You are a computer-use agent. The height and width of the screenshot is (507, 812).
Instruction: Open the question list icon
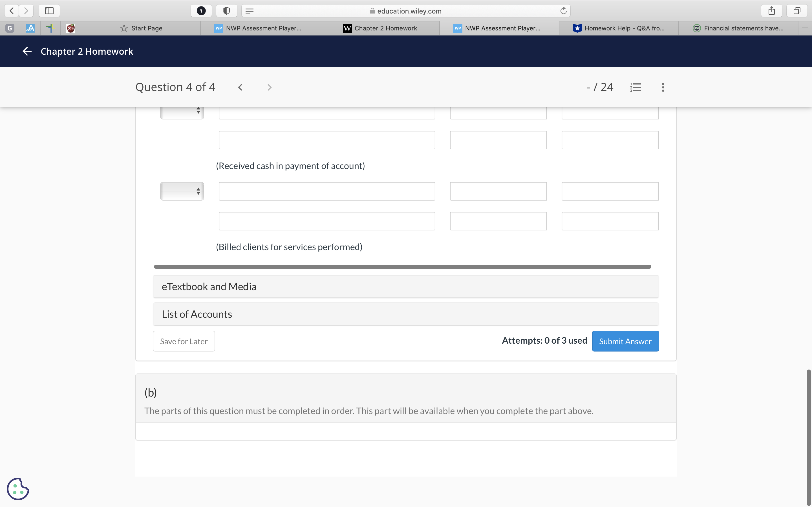(x=636, y=88)
